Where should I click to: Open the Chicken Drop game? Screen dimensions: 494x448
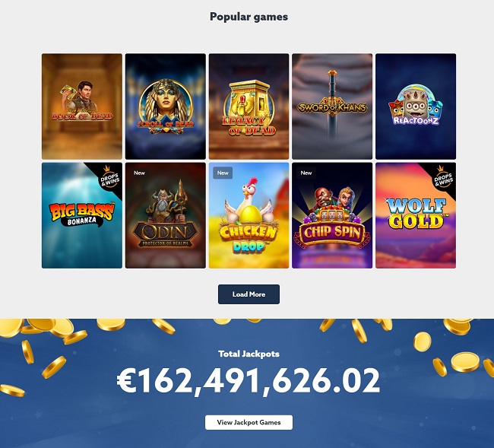coord(249,215)
